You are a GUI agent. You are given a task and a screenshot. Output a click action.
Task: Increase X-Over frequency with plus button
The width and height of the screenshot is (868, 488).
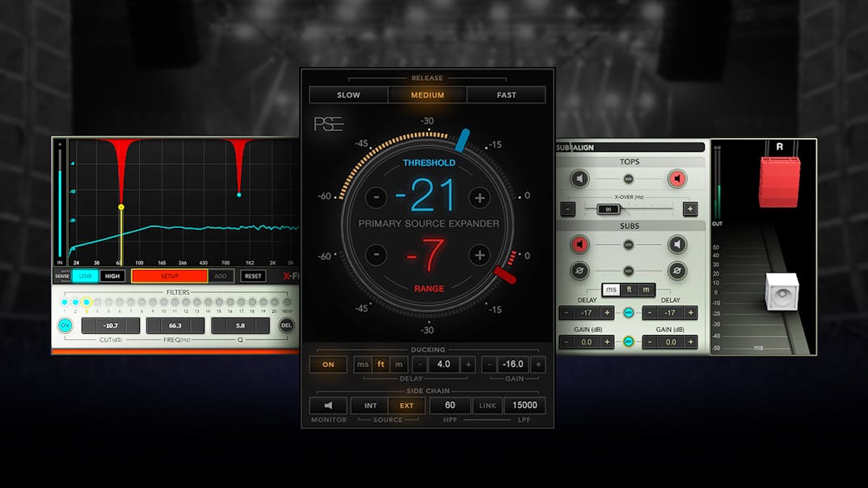(689, 209)
